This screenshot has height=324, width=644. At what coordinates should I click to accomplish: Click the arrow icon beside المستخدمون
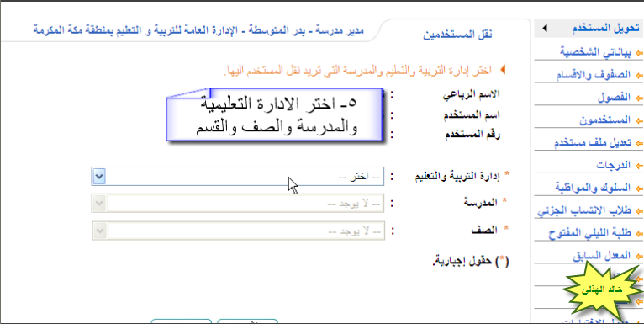click(x=639, y=120)
